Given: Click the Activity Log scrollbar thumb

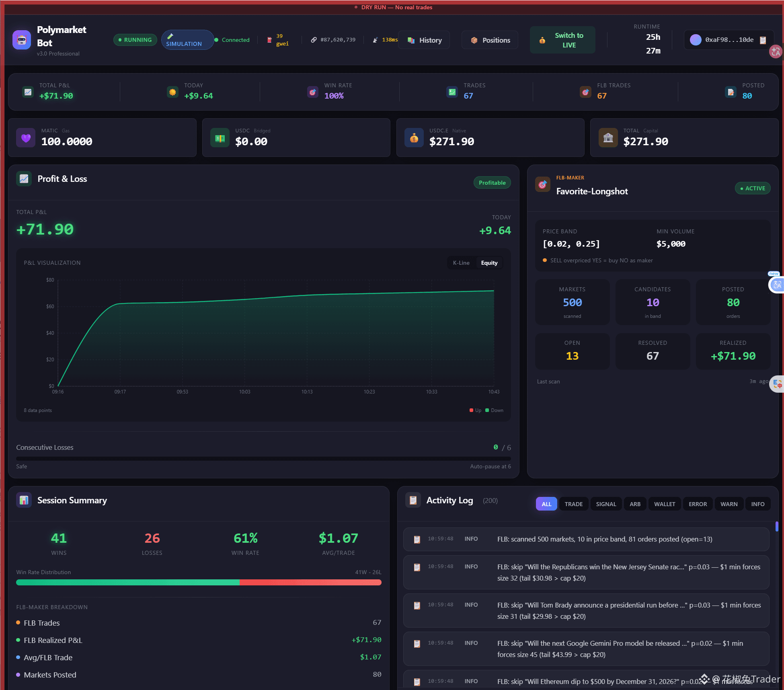Looking at the screenshot, I should (x=777, y=526).
